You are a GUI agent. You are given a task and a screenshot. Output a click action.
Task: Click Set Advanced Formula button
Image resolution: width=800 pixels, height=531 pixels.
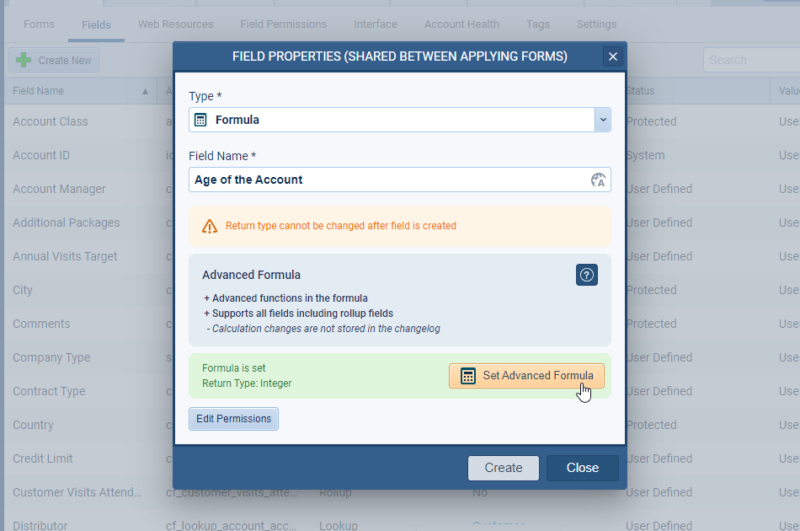coord(526,376)
